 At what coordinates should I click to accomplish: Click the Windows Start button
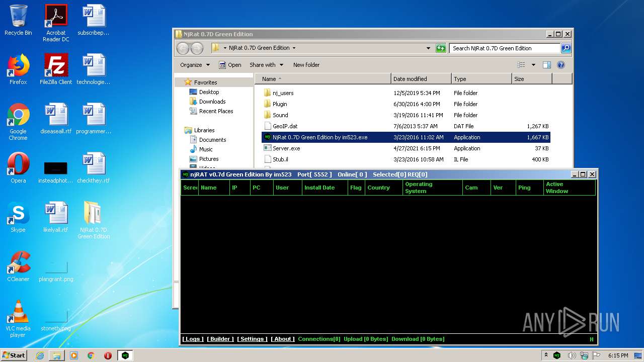pyautogui.click(x=14, y=355)
